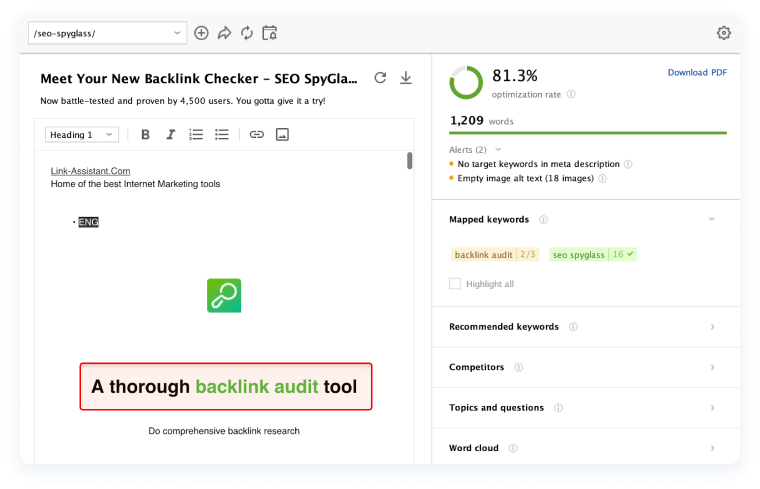Insert a hyperlink with link icon
760x489 pixels.
click(256, 134)
